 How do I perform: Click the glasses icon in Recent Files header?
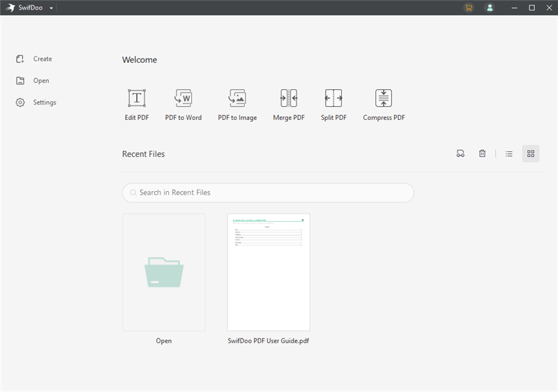(x=460, y=153)
